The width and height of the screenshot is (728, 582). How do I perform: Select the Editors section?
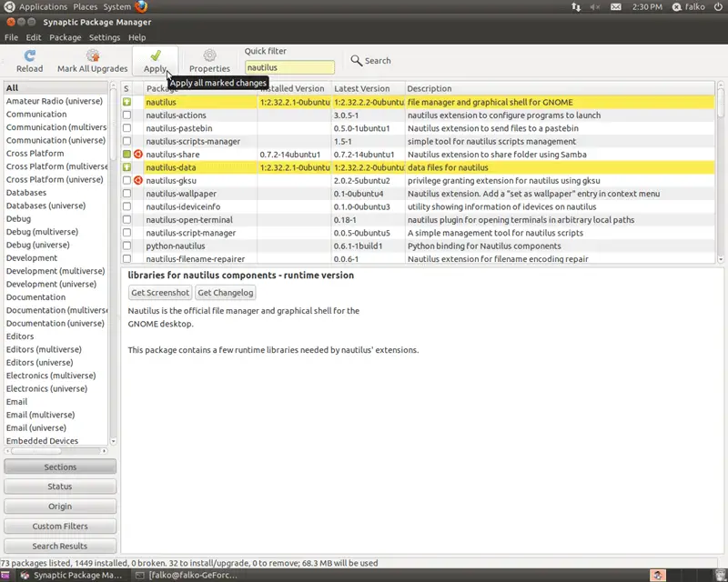point(56,336)
